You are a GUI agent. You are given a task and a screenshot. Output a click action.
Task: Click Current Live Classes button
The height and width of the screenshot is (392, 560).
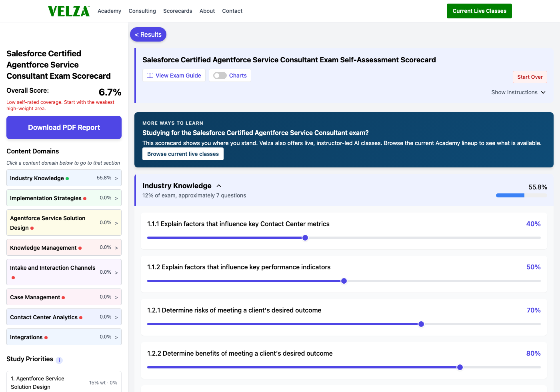point(479,11)
